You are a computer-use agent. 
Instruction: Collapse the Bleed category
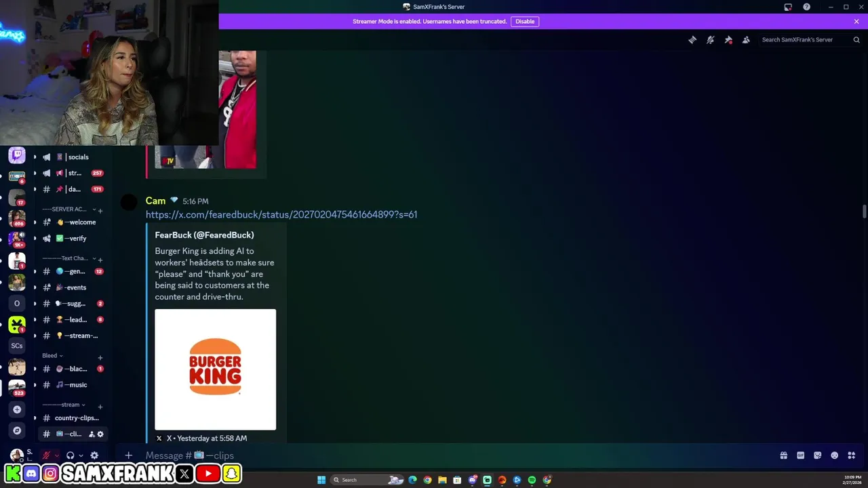[x=52, y=356]
